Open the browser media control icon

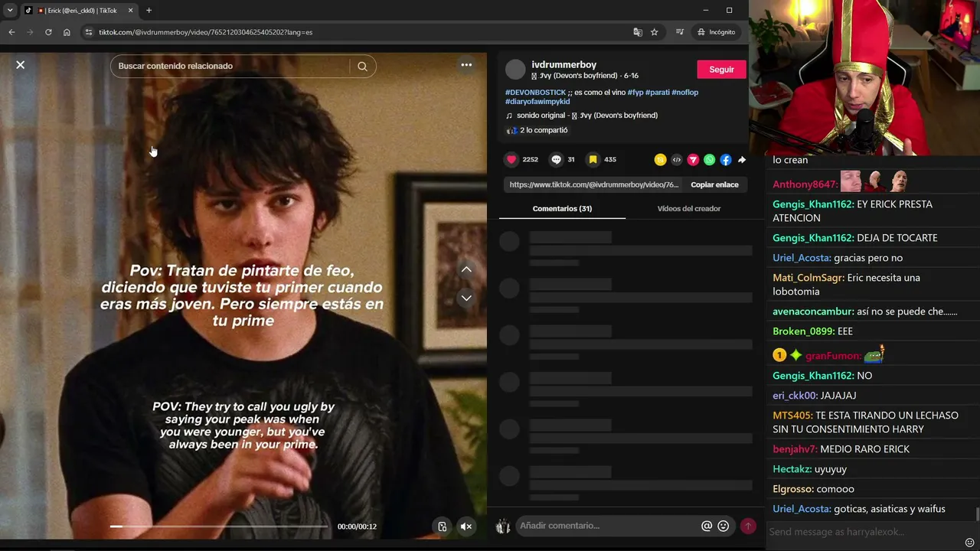680,32
